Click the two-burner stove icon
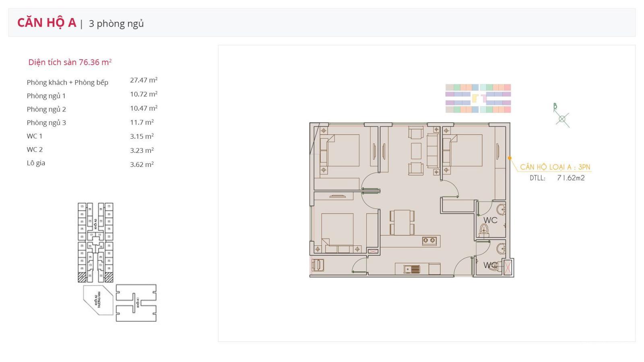Image resolution: width=644 pixels, height=362 pixels. [x=429, y=241]
